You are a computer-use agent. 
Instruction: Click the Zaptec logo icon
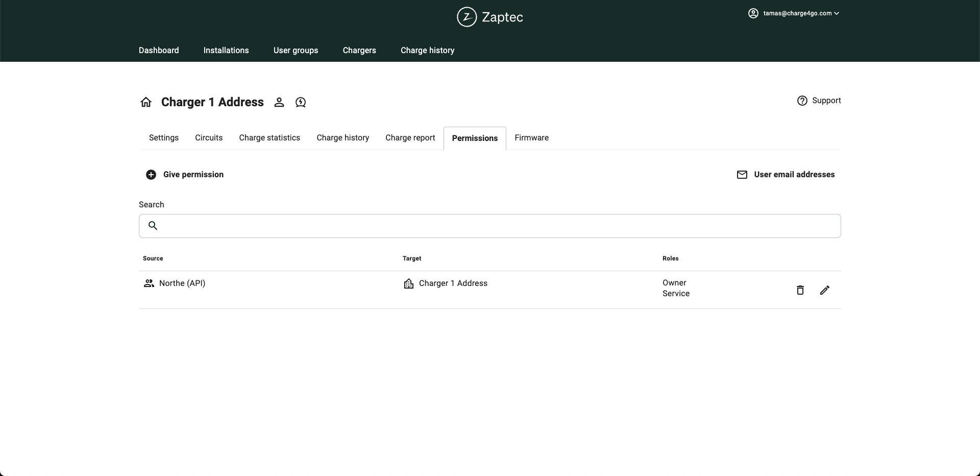(x=467, y=17)
